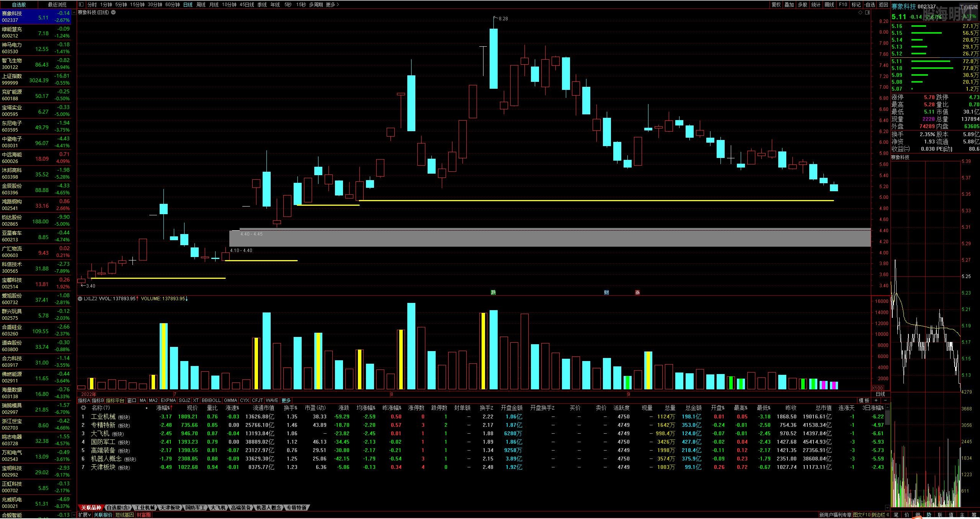
Task: Select 上证指数 in watchlist
Action: click(36, 79)
